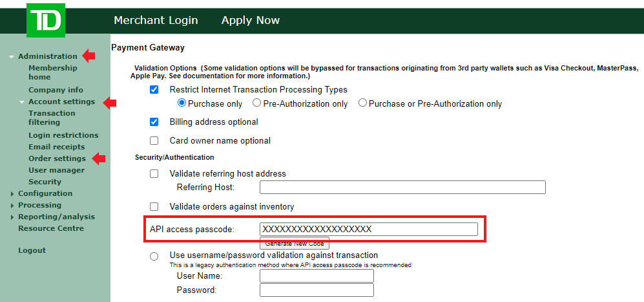Enable Card owner name optional

(154, 141)
